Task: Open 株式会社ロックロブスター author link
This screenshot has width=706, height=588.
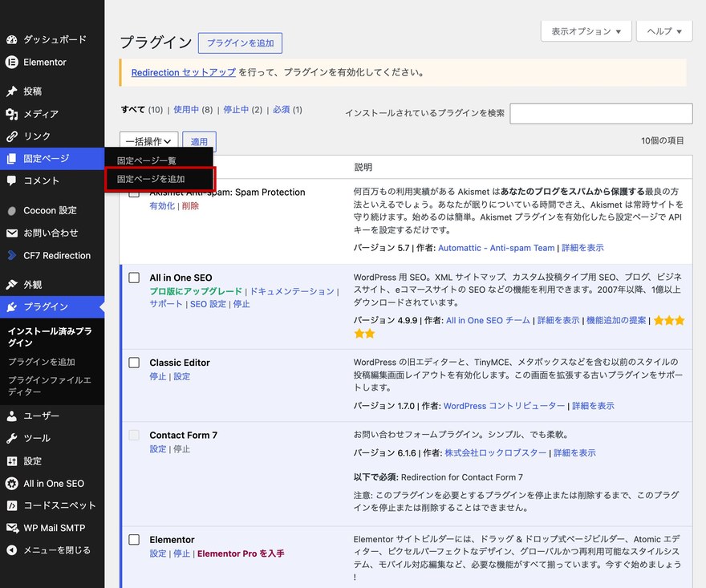Action: tap(496, 453)
